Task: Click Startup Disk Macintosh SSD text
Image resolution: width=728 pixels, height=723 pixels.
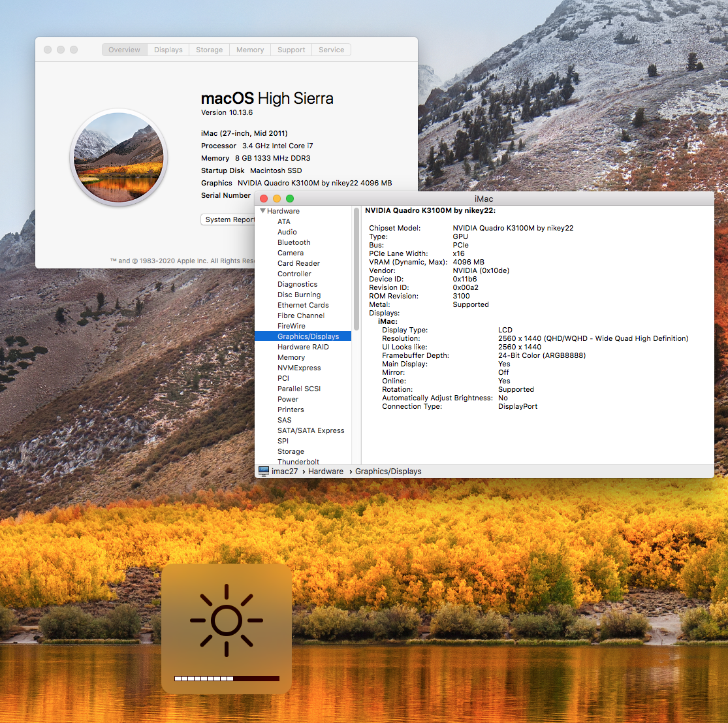Action: click(x=251, y=170)
